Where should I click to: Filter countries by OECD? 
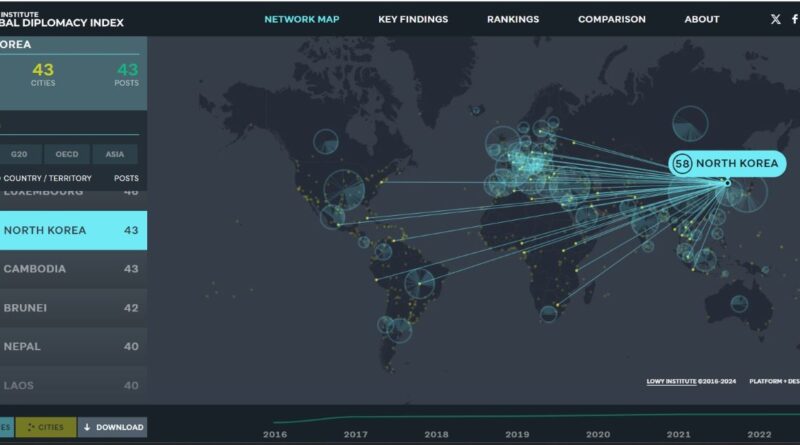click(x=67, y=154)
